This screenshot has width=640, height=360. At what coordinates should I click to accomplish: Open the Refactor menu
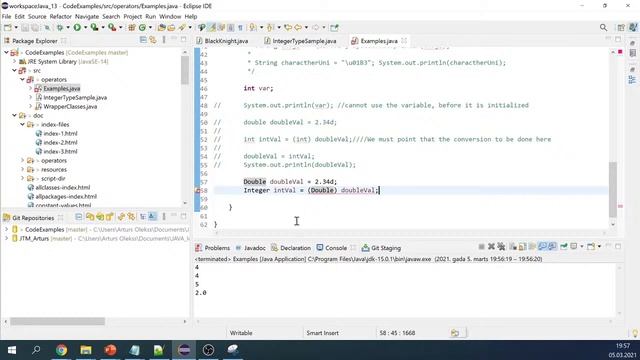point(61,16)
